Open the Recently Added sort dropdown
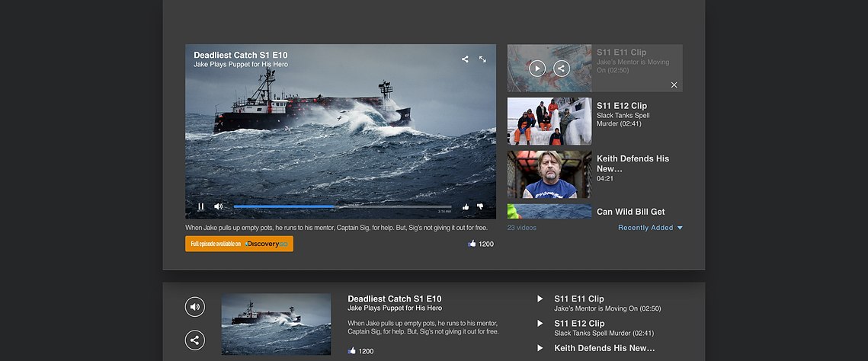Screen dimensions: 868x361 651,228
